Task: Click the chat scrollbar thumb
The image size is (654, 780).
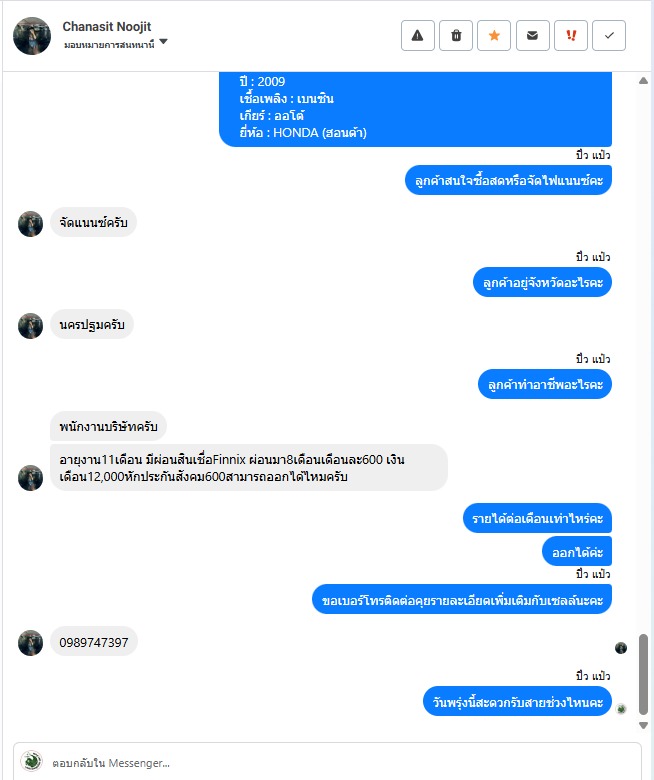Action: tap(644, 674)
